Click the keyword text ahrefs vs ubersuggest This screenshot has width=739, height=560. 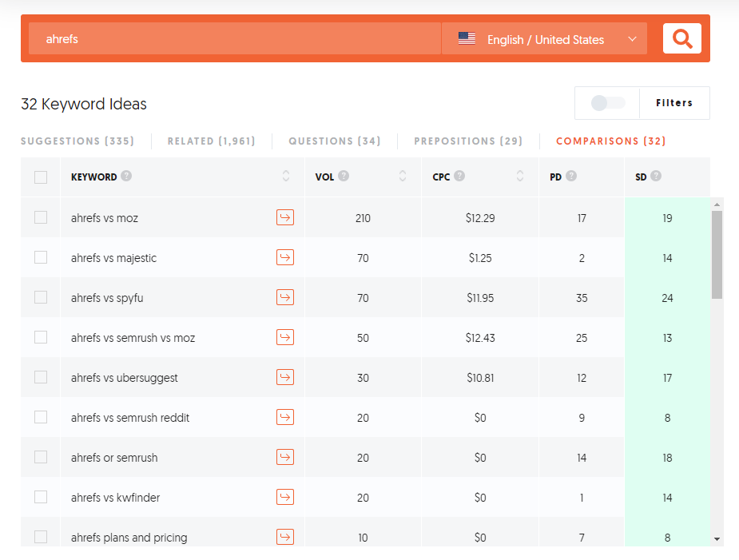(125, 378)
